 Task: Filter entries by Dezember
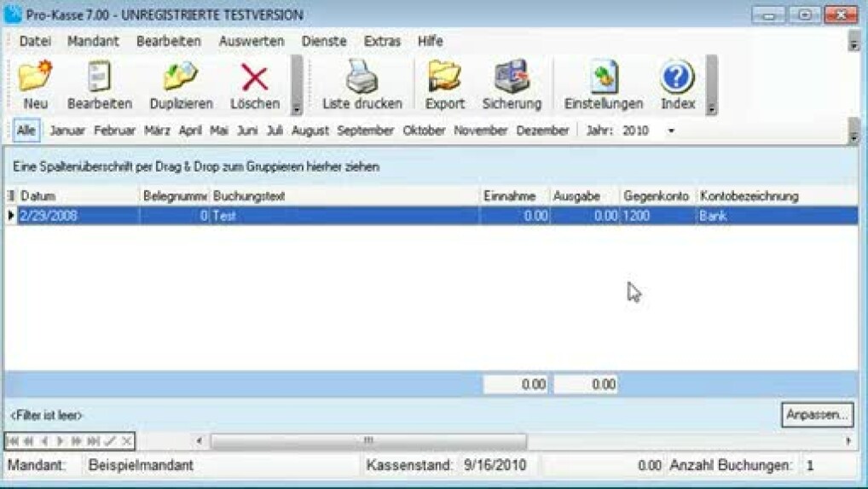point(541,131)
